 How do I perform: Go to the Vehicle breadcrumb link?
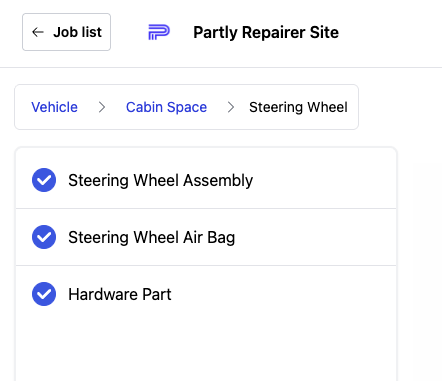click(x=54, y=107)
